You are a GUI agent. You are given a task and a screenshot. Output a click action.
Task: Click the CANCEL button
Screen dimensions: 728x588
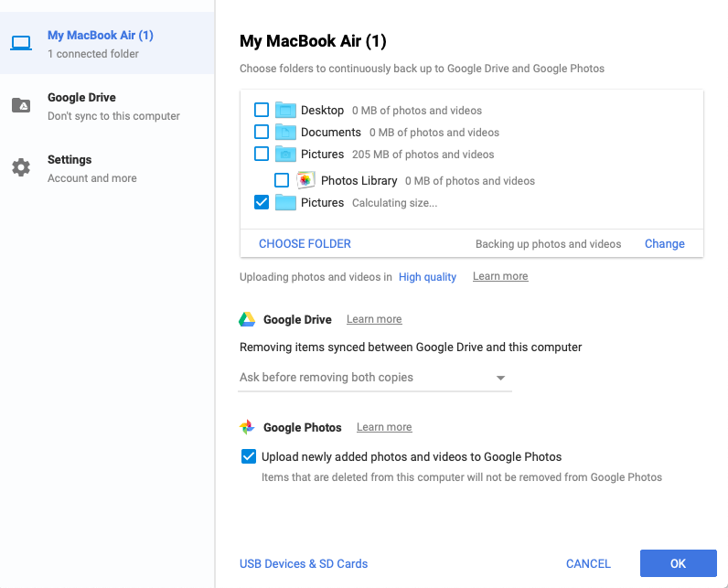[588, 563]
